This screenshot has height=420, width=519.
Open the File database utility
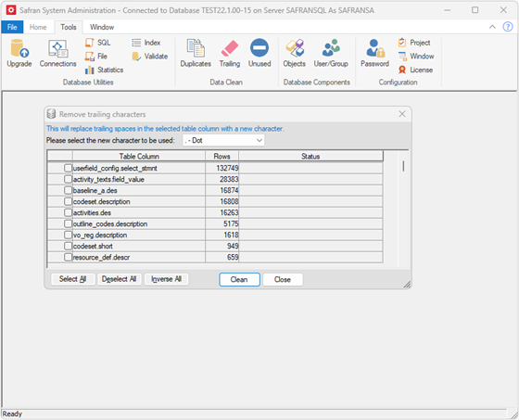click(x=96, y=57)
